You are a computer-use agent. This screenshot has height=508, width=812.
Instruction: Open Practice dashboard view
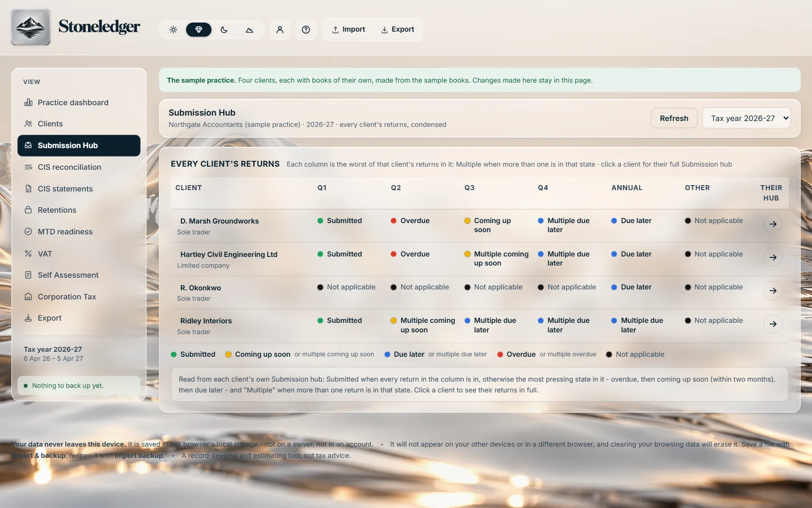tap(79, 103)
